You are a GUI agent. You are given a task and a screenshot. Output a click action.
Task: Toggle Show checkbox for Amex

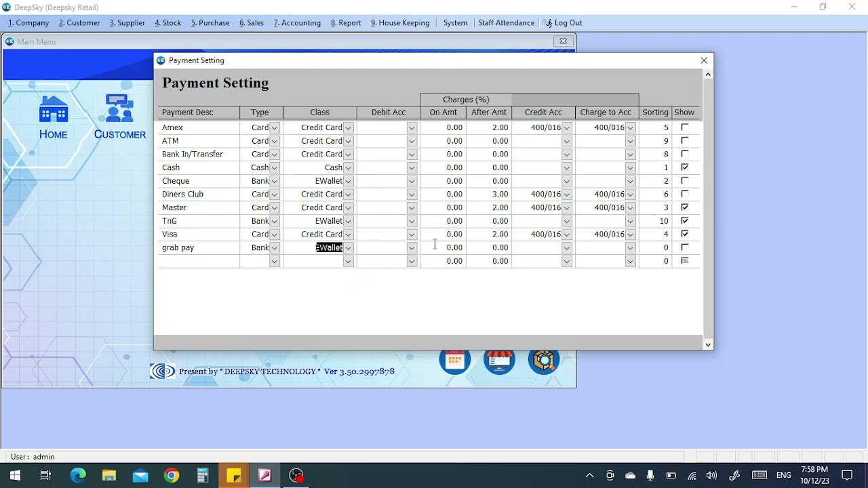click(685, 127)
